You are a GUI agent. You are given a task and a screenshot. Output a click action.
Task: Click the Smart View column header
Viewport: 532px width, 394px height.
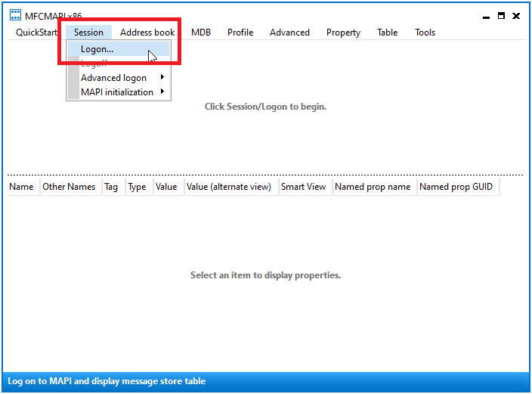point(303,187)
